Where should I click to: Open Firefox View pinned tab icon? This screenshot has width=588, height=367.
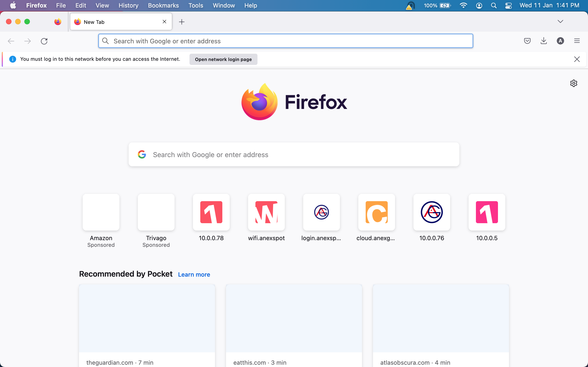58,22
